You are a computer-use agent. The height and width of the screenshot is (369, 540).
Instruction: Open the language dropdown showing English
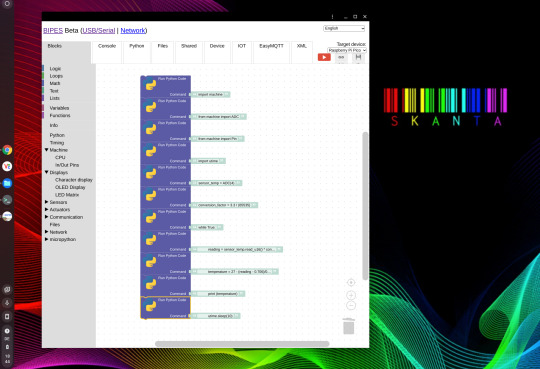[x=344, y=28]
